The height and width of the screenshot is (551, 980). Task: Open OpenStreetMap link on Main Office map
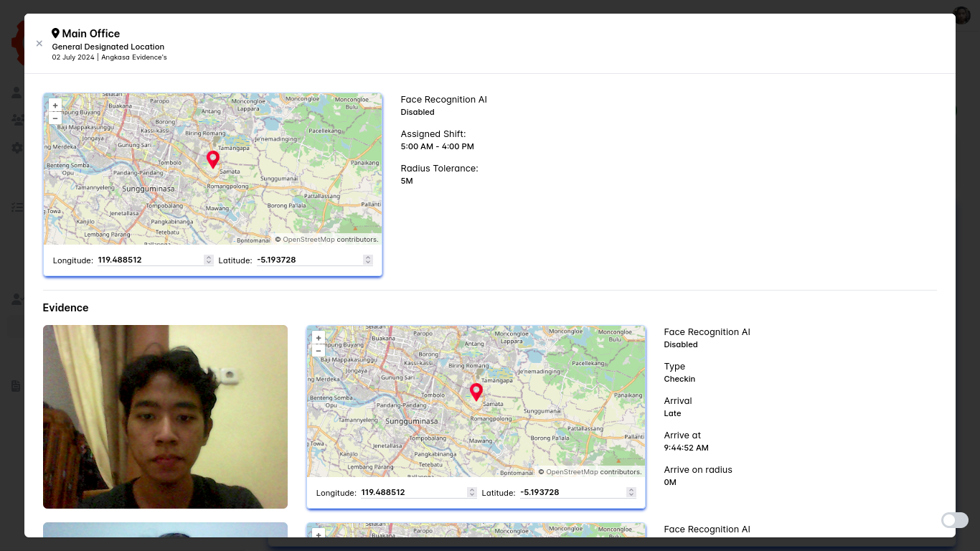[308, 240]
